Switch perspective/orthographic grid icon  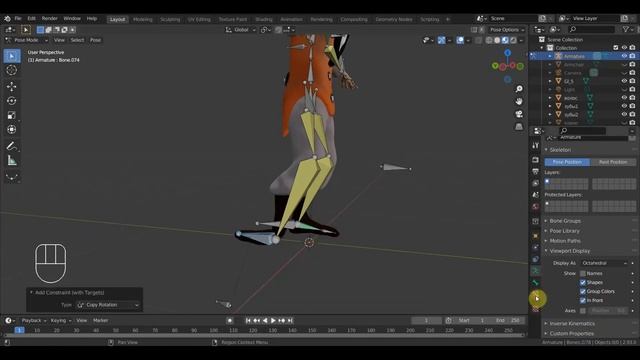(x=519, y=127)
